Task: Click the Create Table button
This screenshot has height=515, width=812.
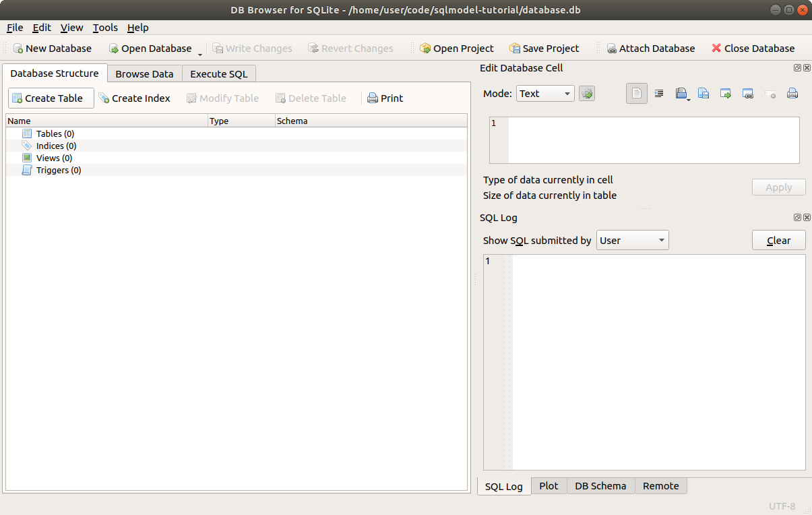Action: pyautogui.click(x=51, y=98)
